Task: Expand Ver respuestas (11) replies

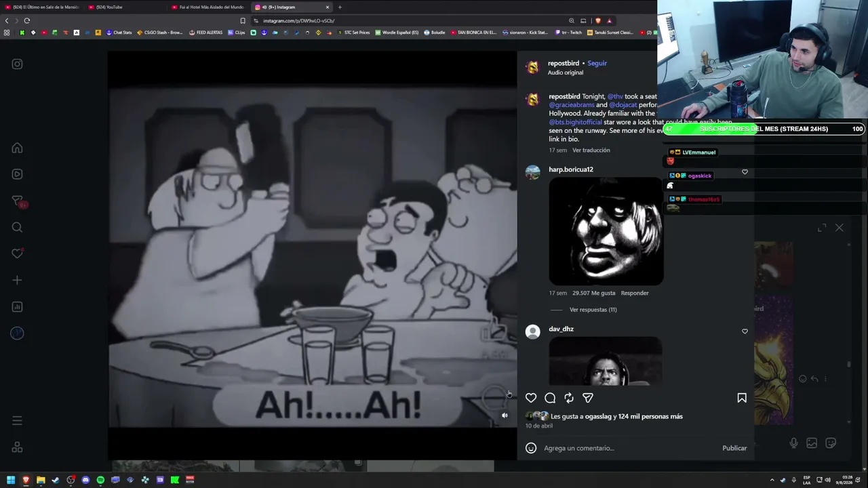Action: tap(593, 310)
